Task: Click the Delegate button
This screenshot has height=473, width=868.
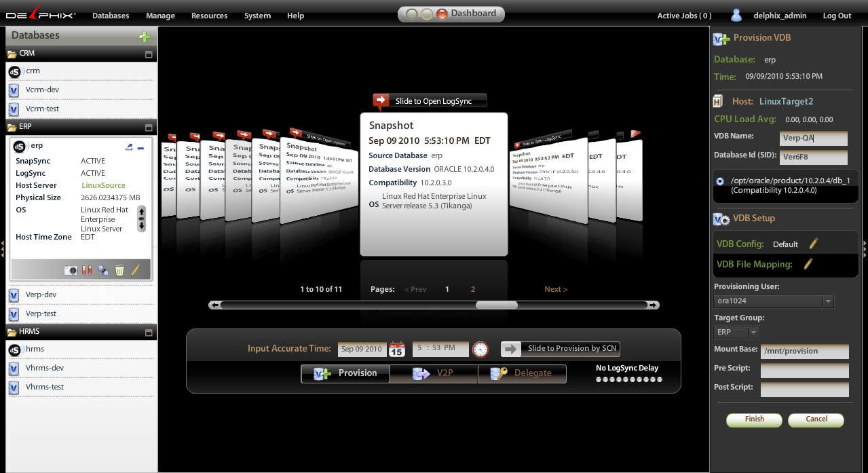Action: [522, 373]
